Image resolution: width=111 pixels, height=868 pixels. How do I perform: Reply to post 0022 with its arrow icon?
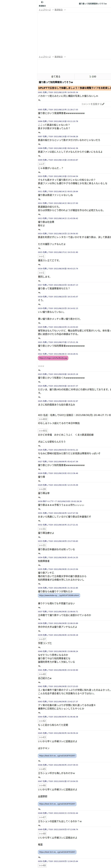[39, 370]
